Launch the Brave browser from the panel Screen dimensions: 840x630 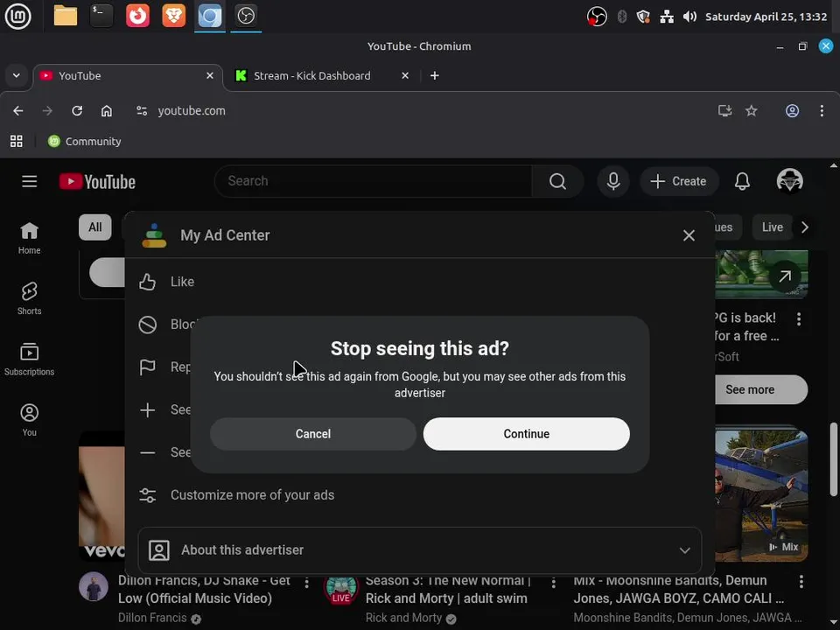(173, 16)
